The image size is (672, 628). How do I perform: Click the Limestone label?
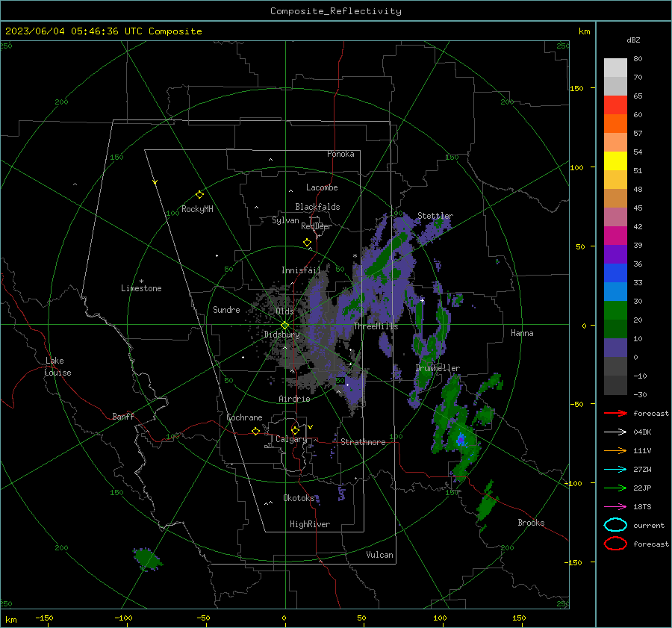tap(141, 288)
